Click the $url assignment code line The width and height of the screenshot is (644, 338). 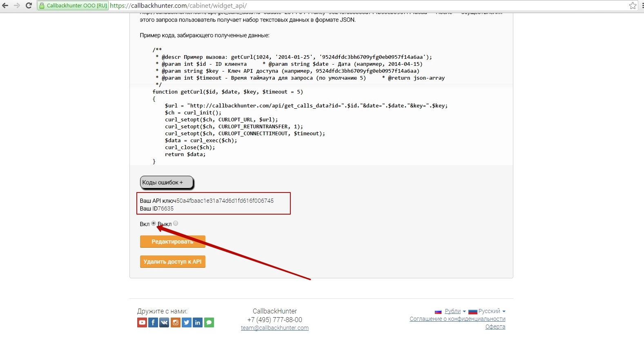306,106
